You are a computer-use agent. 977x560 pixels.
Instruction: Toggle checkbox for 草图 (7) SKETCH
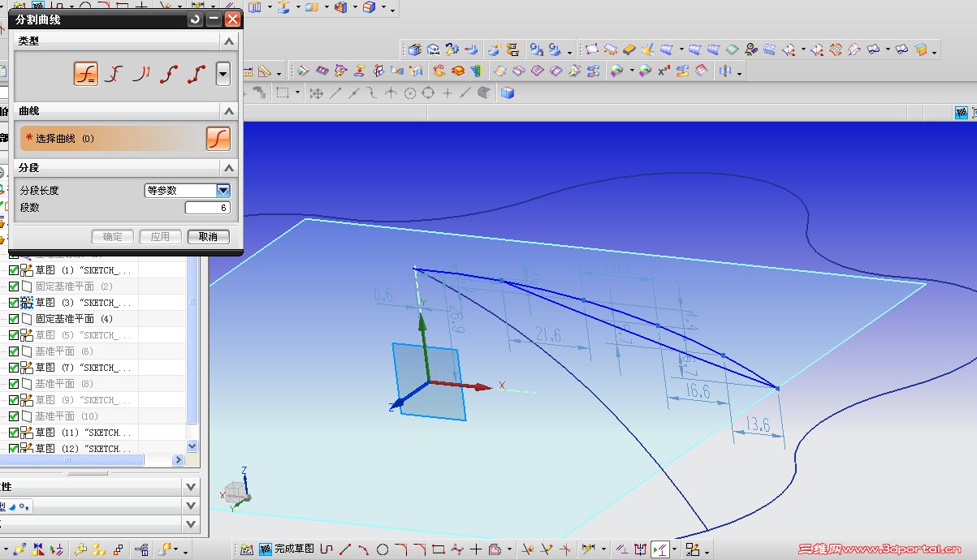tap(14, 368)
